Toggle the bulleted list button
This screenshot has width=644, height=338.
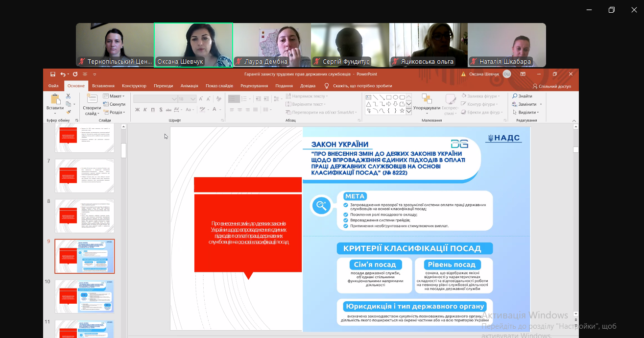(x=234, y=99)
